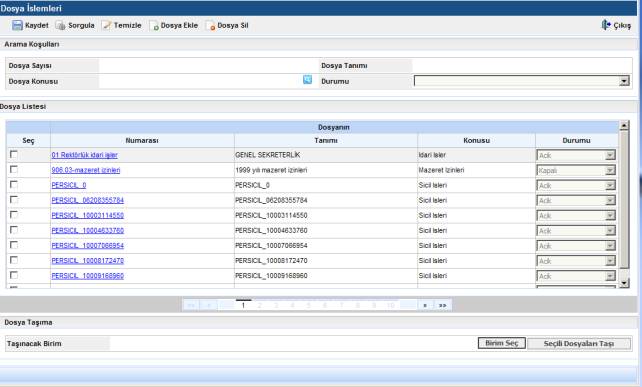Check the box for 01 Rektörlük idari işler
The height and width of the screenshot is (387, 642).
pos(14,154)
